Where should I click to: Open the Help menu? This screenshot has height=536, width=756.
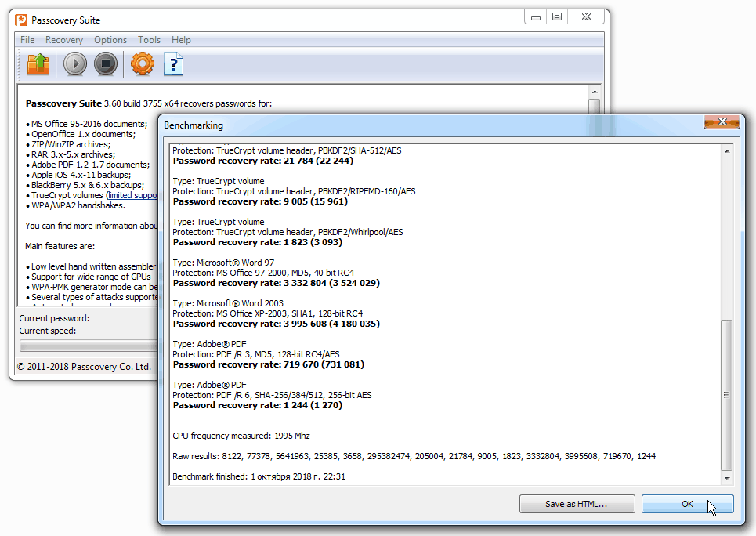click(x=181, y=40)
